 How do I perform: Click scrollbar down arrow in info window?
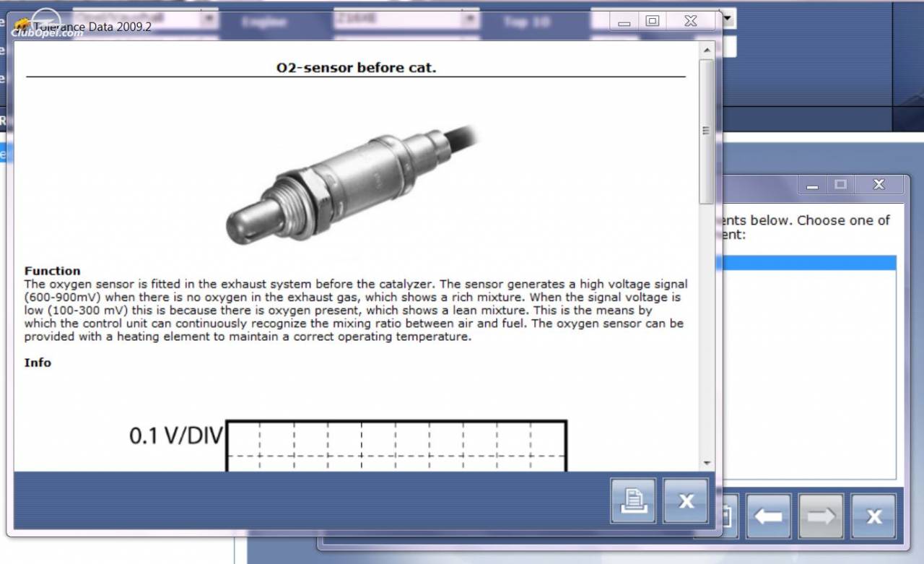(706, 463)
